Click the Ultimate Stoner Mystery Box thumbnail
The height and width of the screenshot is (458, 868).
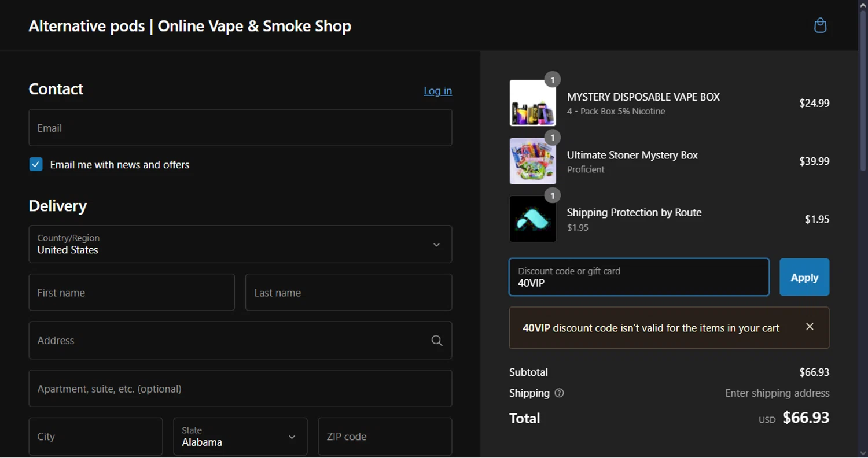(x=532, y=161)
